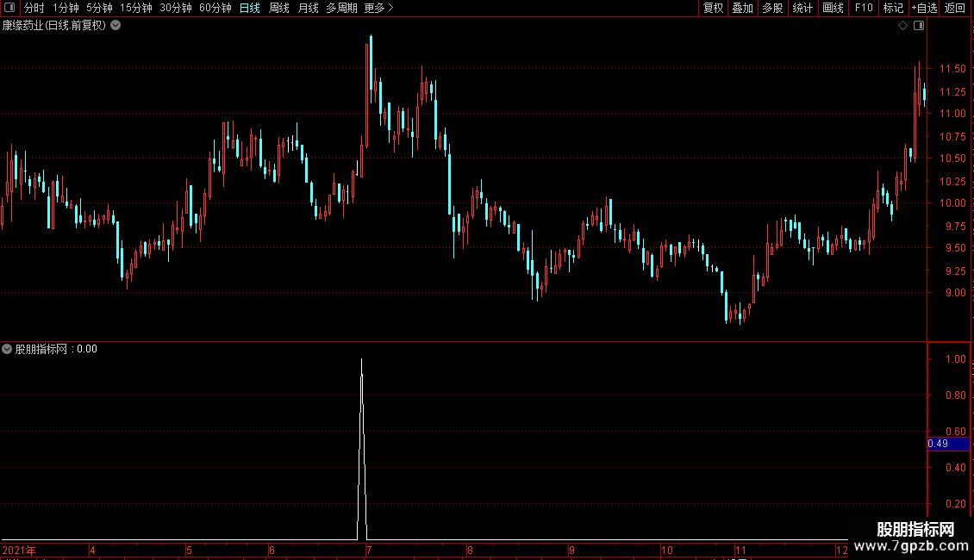Toggle the sidebar panel icon at top-left

coord(9,8)
